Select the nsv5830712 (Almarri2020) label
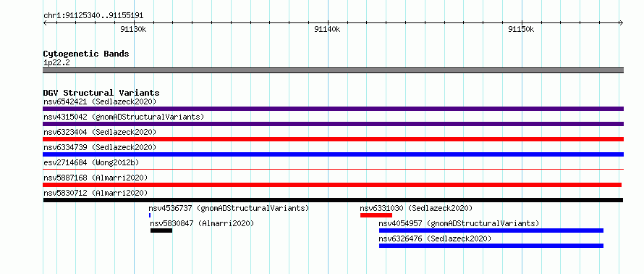644x274 pixels. (96, 193)
